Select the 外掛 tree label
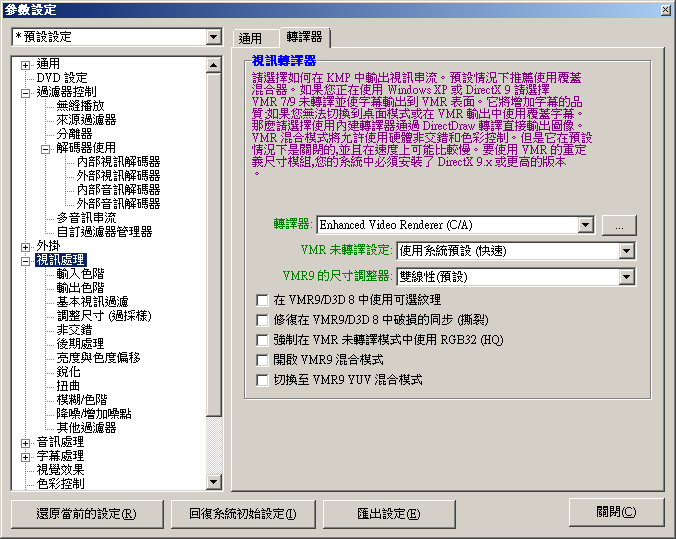676x539 pixels. [48, 246]
